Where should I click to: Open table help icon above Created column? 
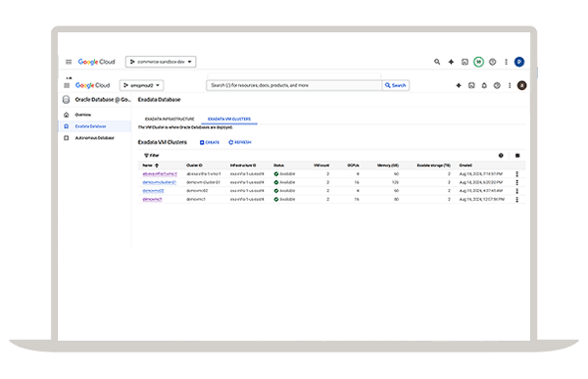click(501, 155)
